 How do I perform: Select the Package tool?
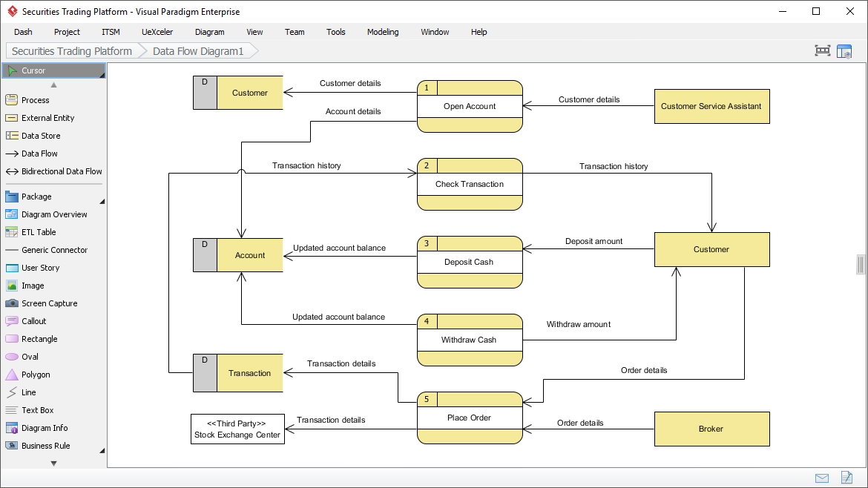(x=34, y=197)
